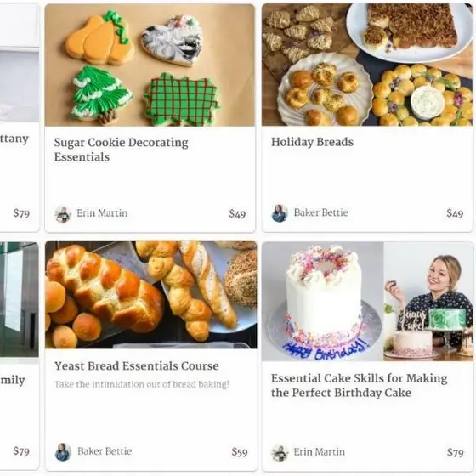
Task: Open the braided yeast bread image
Action: [151, 294]
